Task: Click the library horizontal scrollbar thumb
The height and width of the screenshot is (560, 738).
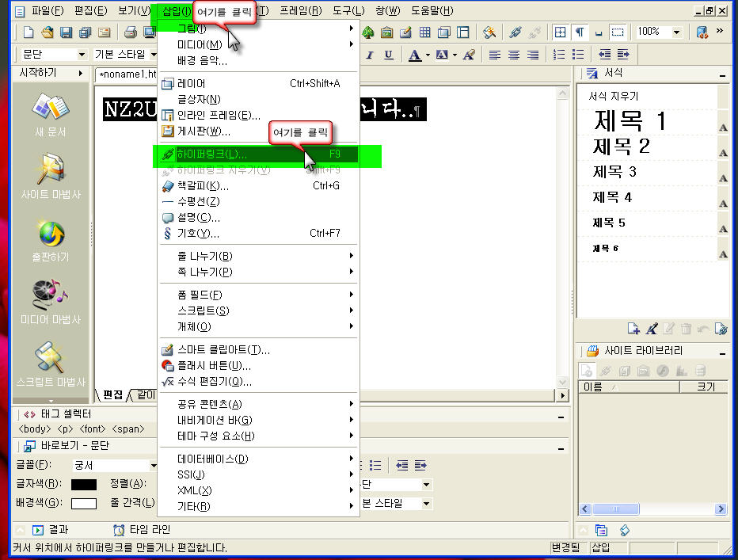Action: click(x=615, y=509)
